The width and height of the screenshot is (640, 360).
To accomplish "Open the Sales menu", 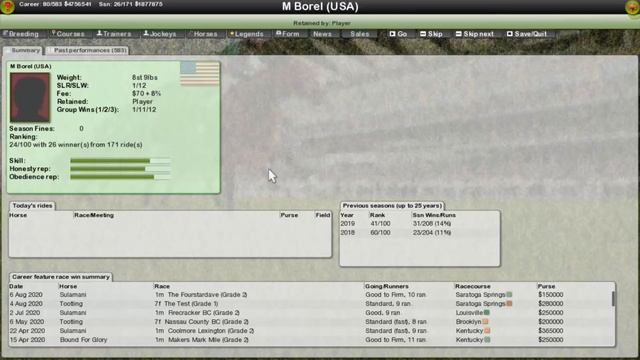I will coord(360,34).
